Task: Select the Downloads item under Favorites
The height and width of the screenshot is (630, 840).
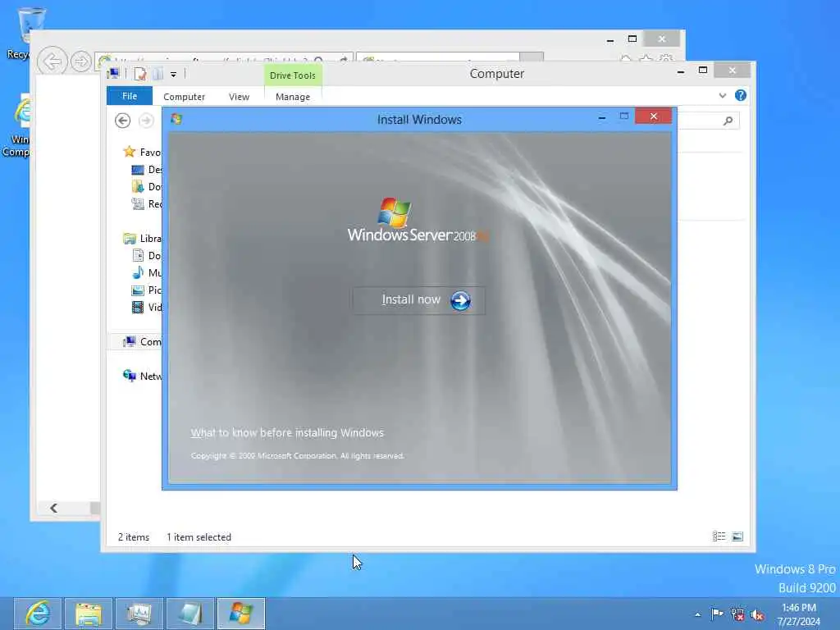Action: (x=146, y=187)
